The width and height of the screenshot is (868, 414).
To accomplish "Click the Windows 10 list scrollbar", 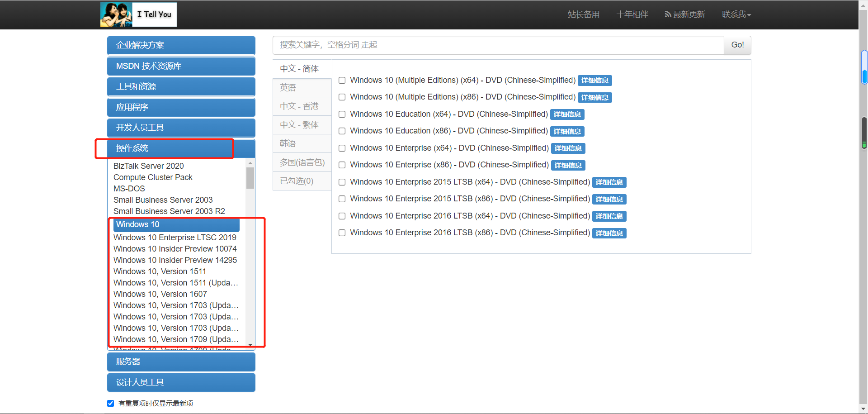I will 250,179.
